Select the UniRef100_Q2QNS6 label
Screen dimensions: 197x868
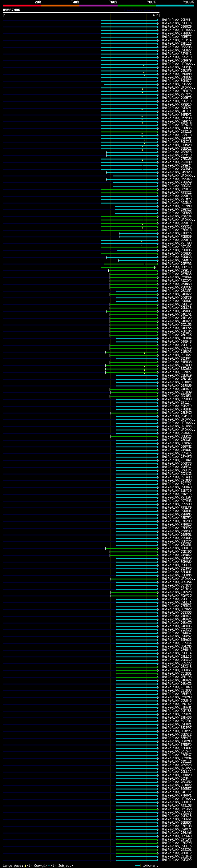[x=177, y=128]
